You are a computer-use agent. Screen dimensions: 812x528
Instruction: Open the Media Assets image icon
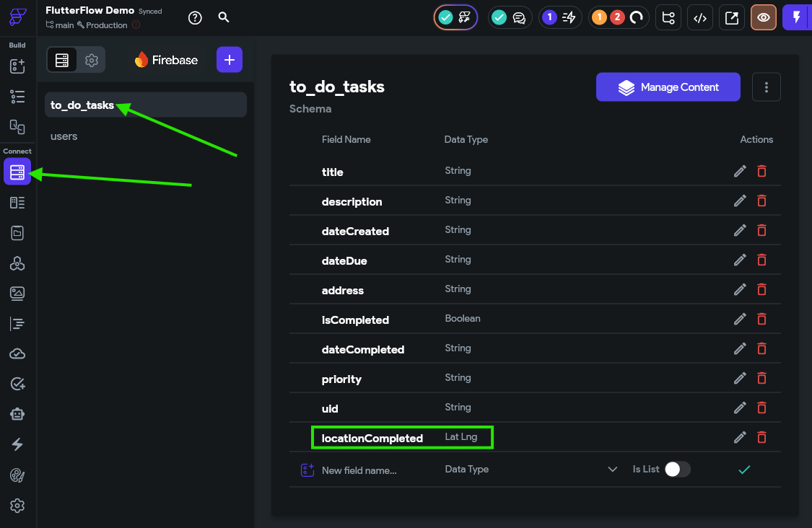tap(17, 294)
